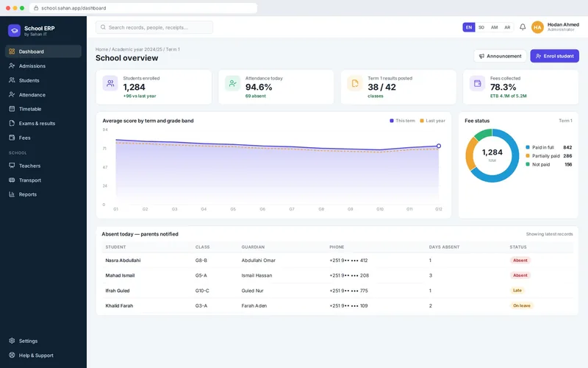588x368 pixels.
Task: Click the browser address bar URL
Action: point(73,8)
